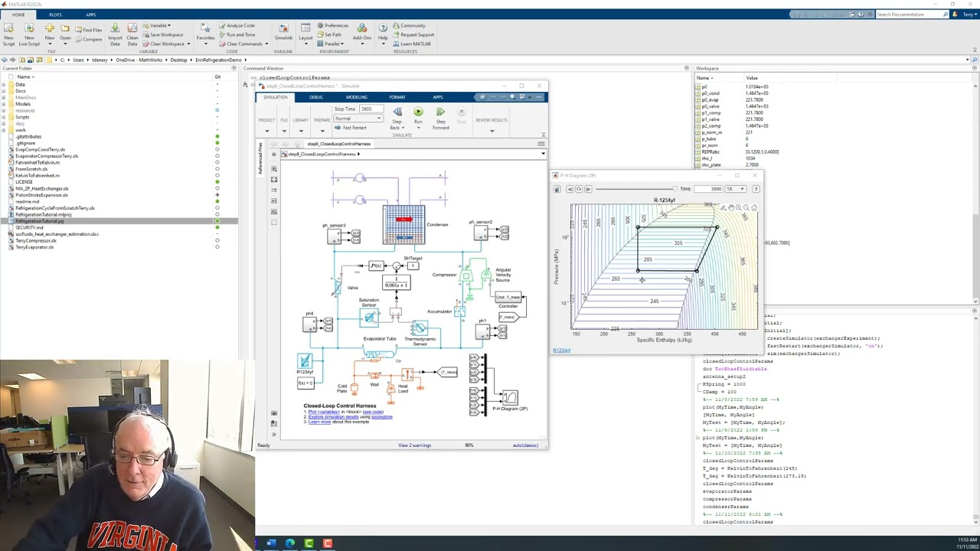The image size is (980, 551).
Task: Click the P-H Diagram time slider handle
Action: pyautogui.click(x=674, y=189)
